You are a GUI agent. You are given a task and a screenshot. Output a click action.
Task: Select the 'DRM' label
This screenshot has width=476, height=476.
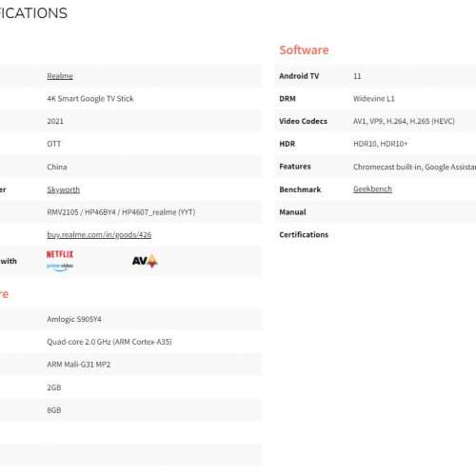288,99
